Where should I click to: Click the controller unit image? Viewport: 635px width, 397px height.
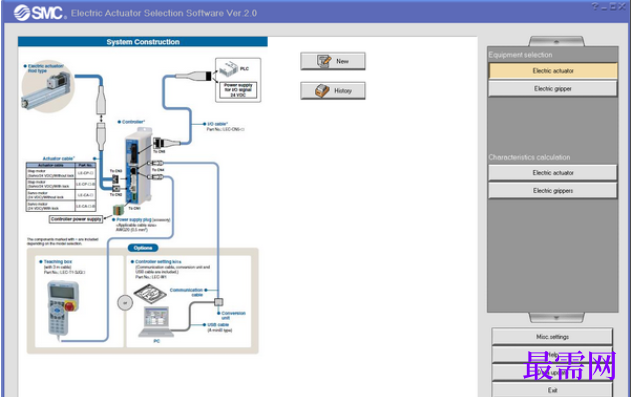tap(139, 166)
